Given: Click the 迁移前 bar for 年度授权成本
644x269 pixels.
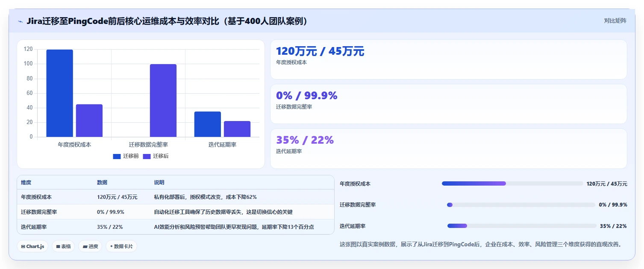Looking at the screenshot, I should [x=59, y=93].
